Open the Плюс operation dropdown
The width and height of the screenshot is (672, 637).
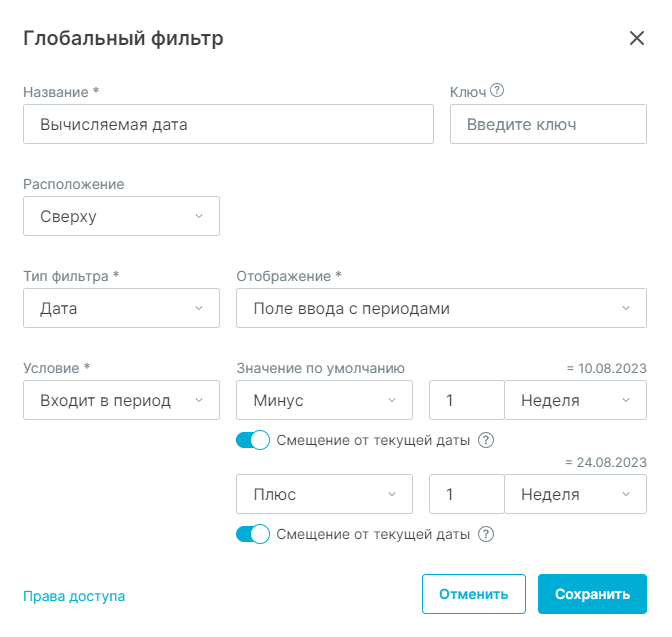click(x=324, y=494)
